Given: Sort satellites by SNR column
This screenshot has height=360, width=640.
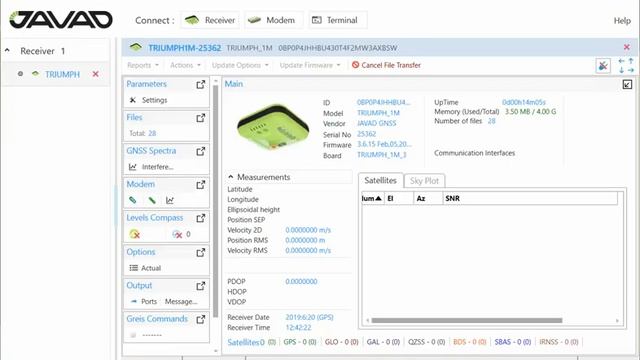Looking at the screenshot, I should point(530,198).
